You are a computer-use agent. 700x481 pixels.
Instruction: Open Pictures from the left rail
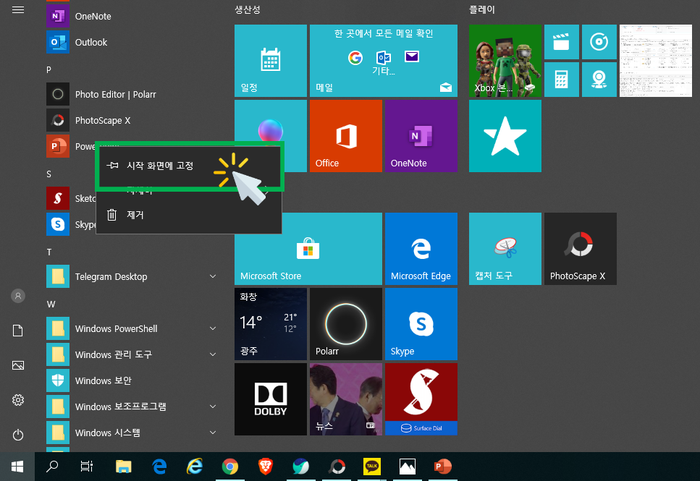click(x=18, y=365)
